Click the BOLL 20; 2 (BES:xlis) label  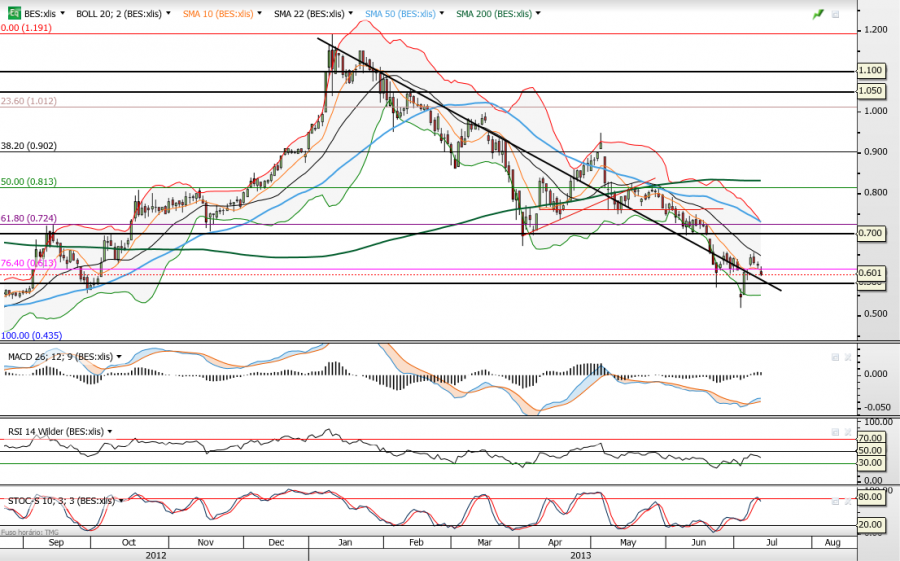click(119, 13)
